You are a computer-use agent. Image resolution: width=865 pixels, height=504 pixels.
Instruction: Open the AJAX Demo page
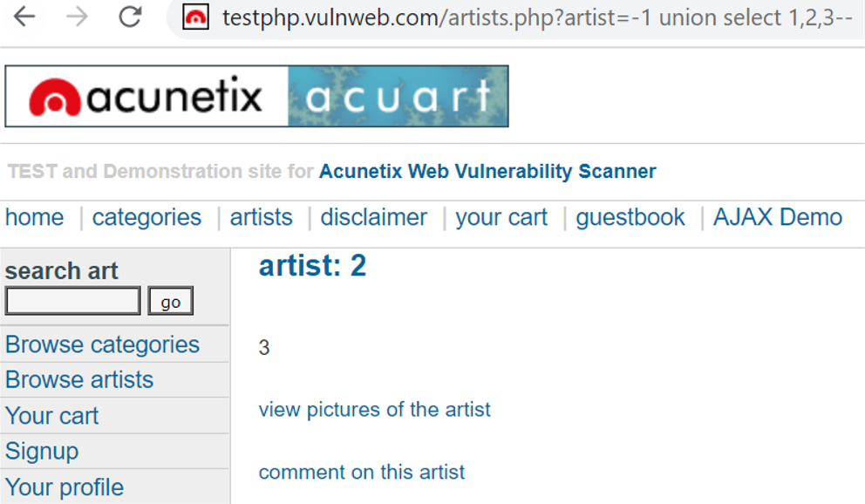(x=777, y=217)
